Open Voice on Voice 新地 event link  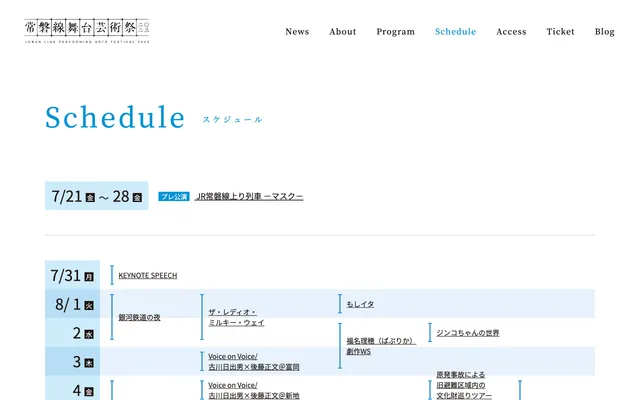(x=253, y=390)
